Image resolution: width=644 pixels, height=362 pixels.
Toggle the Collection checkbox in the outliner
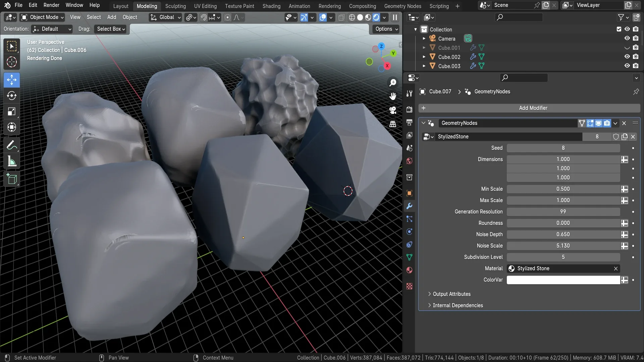point(619,29)
